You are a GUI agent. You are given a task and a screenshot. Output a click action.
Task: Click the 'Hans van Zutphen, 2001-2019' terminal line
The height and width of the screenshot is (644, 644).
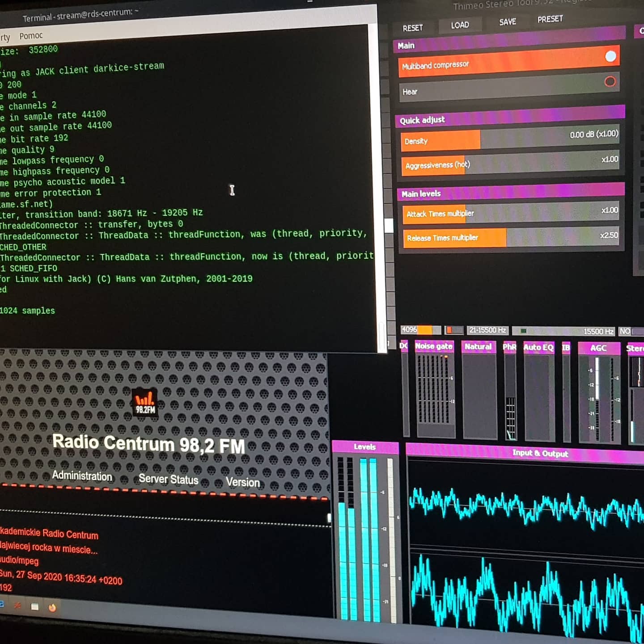click(126, 279)
